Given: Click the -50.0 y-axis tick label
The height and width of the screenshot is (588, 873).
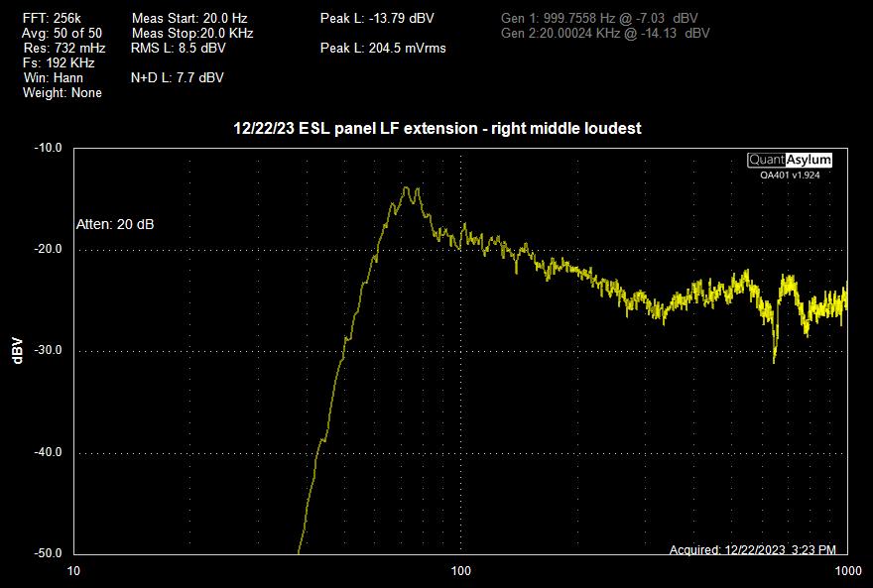Looking at the screenshot, I should pos(48,553).
